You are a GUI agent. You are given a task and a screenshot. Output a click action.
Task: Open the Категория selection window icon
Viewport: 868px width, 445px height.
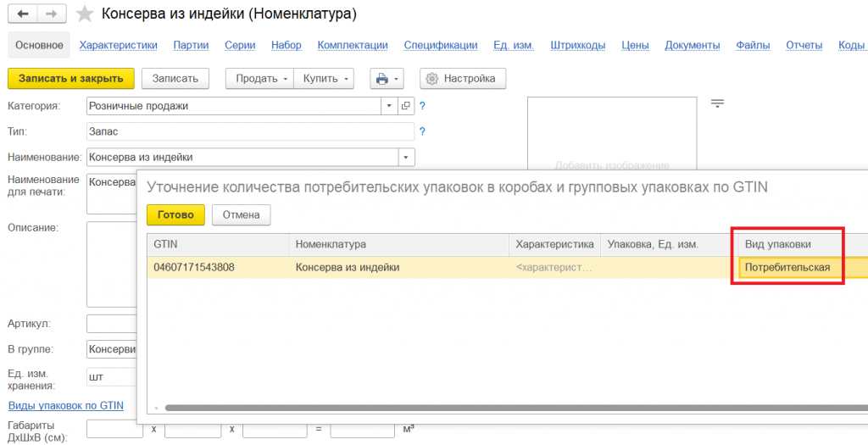point(406,106)
